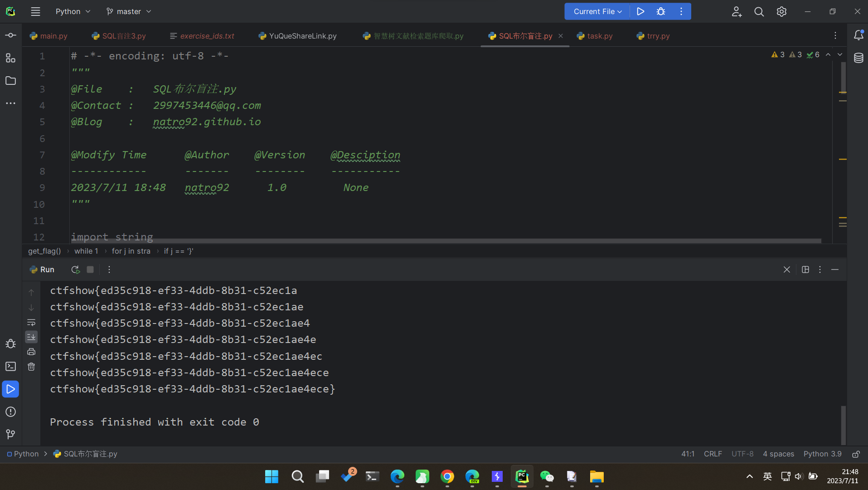Move down the stack trace
Screen dimensions: 868x490
click(x=31, y=308)
